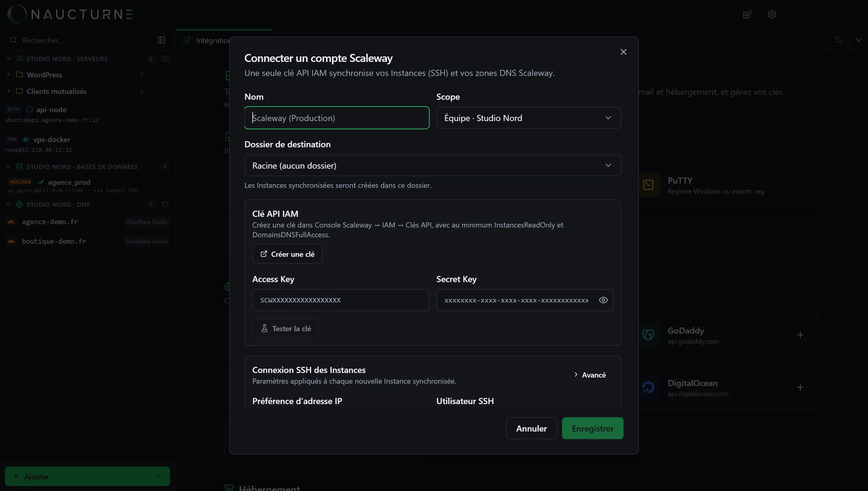Close the Scaleway connection dialog
The image size is (868, 491).
pos(623,52)
